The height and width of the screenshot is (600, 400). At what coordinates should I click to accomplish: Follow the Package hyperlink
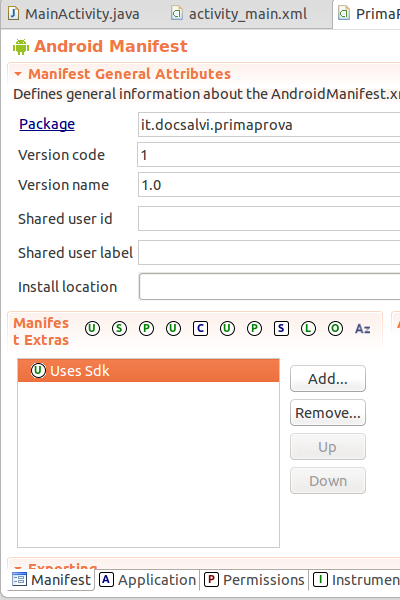[x=47, y=124]
